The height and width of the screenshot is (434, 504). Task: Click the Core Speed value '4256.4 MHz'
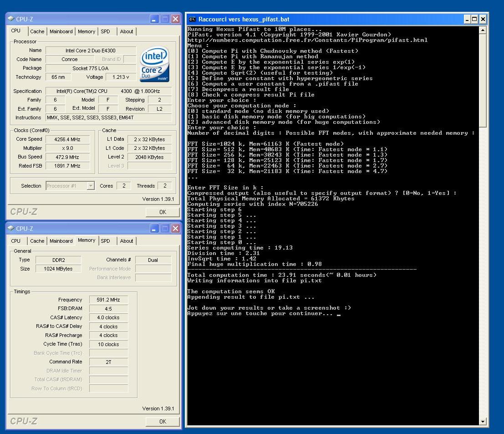tap(67, 139)
